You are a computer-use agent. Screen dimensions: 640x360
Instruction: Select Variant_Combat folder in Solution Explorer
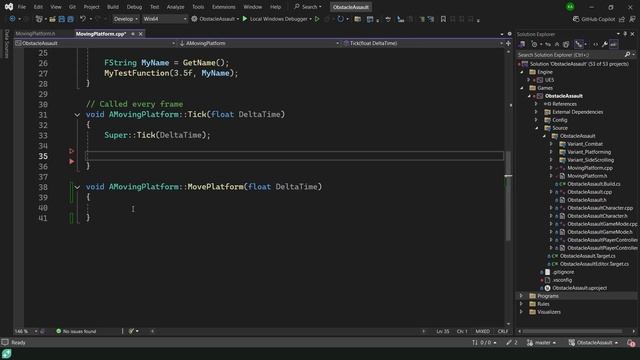pyautogui.click(x=584, y=144)
